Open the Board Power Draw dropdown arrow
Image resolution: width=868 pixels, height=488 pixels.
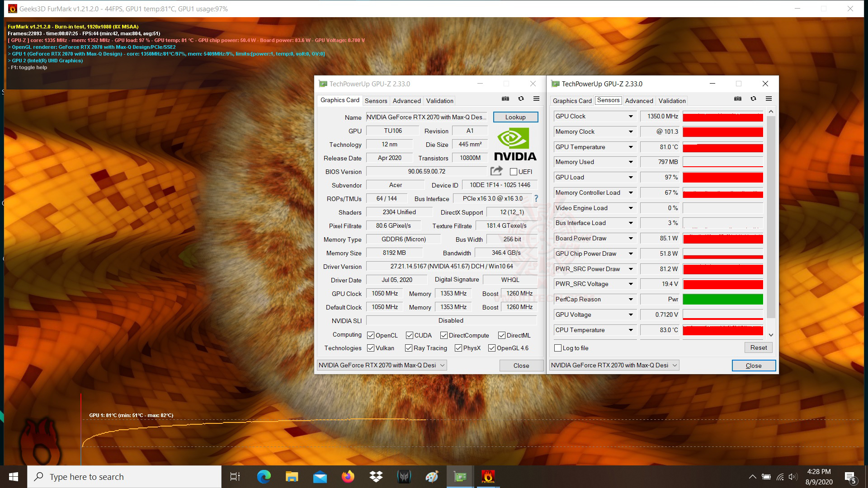[x=631, y=239]
